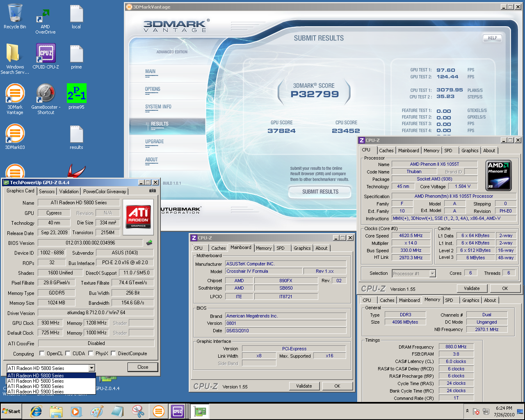The height and width of the screenshot is (420, 525).
Task: Open the 'results' text file icon
Action: [x=76, y=137]
